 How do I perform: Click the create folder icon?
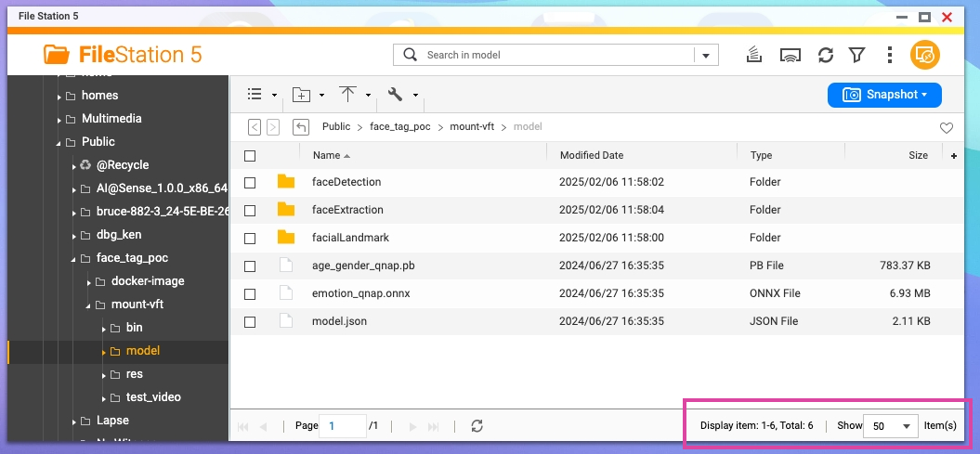(301, 95)
